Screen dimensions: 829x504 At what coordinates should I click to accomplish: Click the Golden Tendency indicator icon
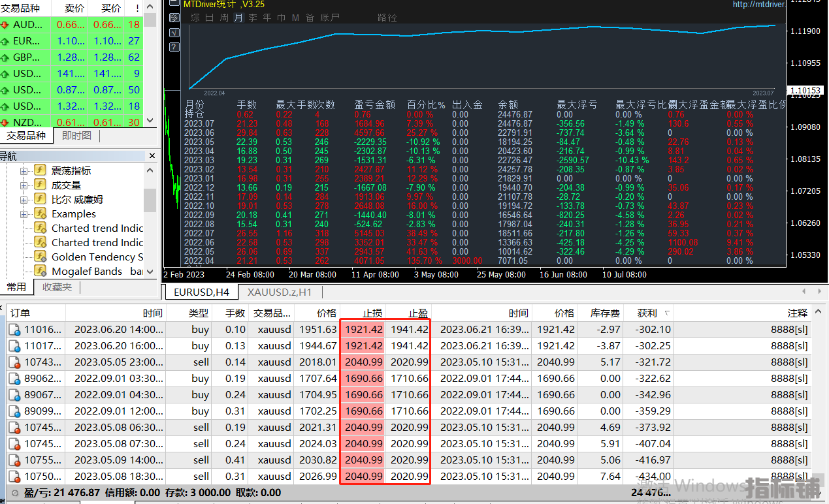(x=40, y=257)
